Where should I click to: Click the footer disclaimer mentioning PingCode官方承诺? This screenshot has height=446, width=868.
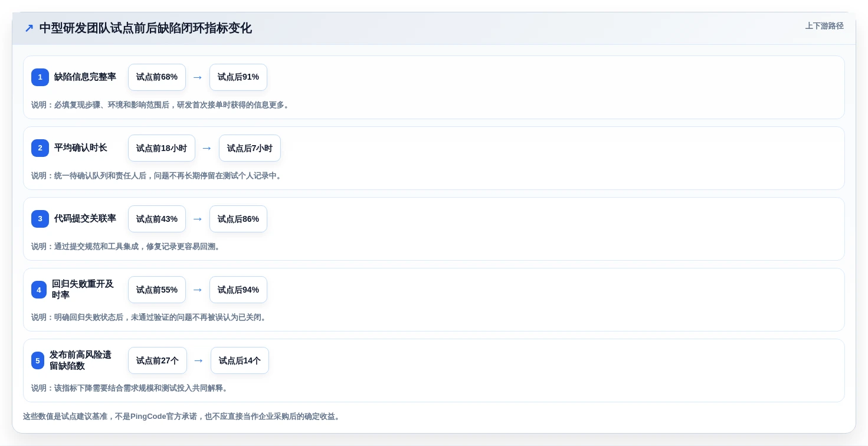point(182,417)
